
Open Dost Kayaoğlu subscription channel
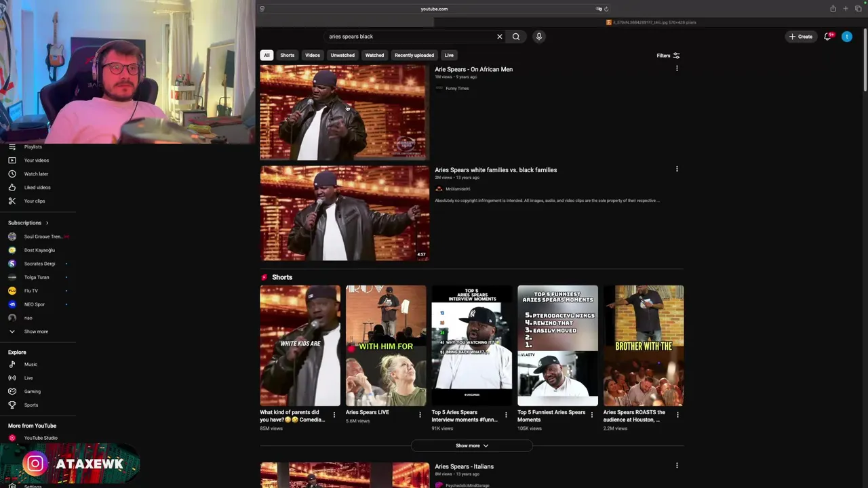(38, 250)
